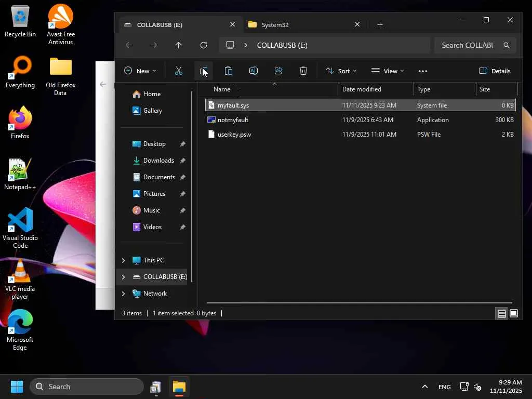Click the Search COLLABUSB input box
The height and width of the screenshot is (399, 532).
point(468,45)
